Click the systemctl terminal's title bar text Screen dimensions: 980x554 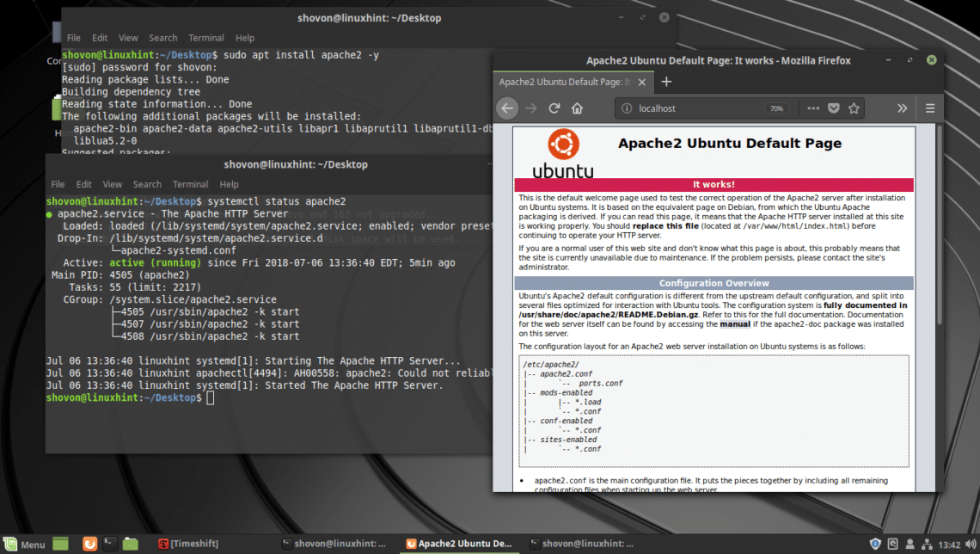pos(296,164)
